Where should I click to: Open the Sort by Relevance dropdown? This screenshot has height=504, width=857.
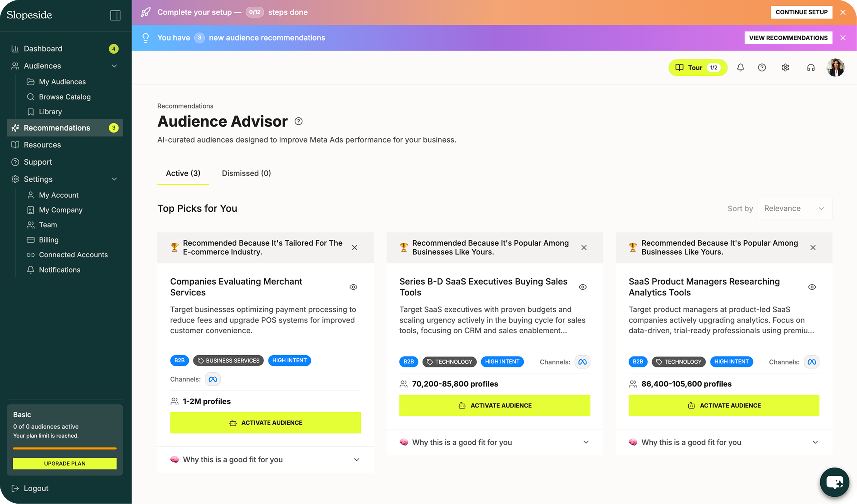[794, 209]
